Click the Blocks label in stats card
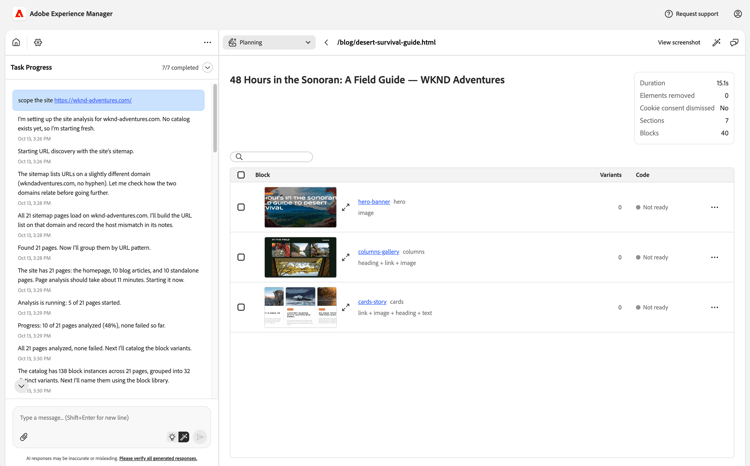 649,133
